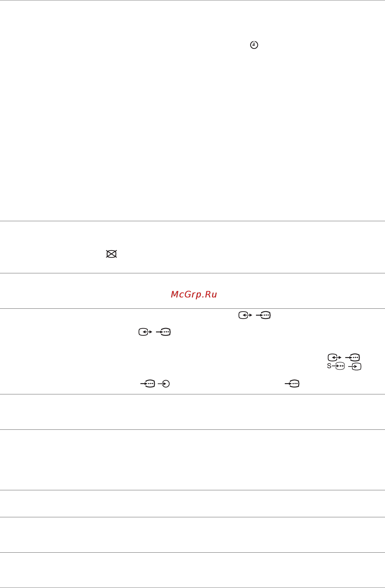The width and height of the screenshot is (385, 588).
Task: Select the topmost two-way arrow connector icon
Action: pos(245,315)
